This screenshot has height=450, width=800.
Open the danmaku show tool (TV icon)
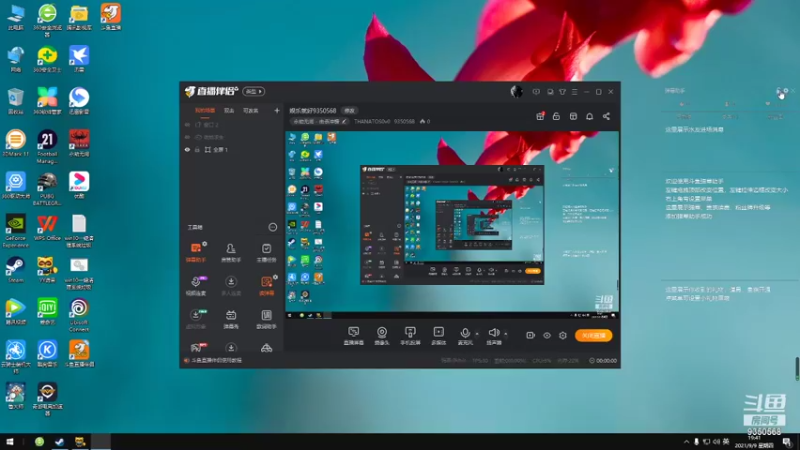coord(231,319)
